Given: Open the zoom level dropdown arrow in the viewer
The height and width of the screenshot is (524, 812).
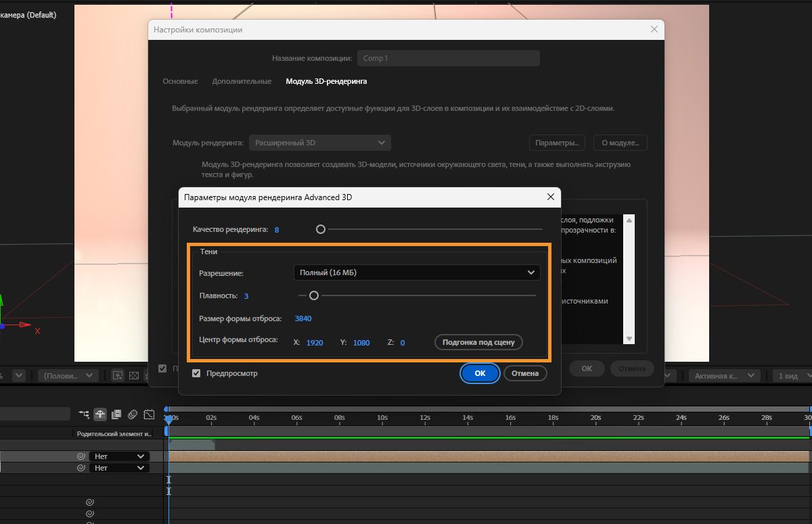Looking at the screenshot, I should point(18,375).
